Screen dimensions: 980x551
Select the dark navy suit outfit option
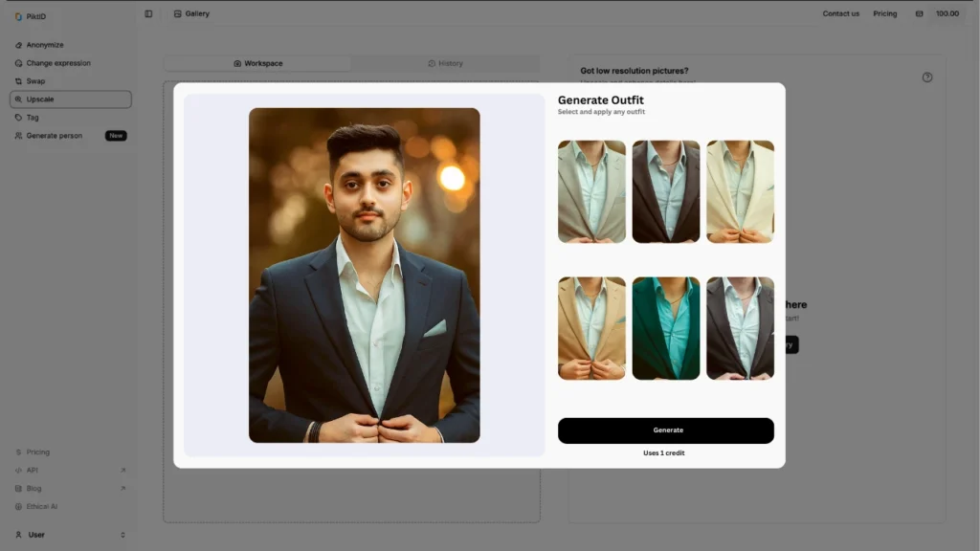pos(666,191)
